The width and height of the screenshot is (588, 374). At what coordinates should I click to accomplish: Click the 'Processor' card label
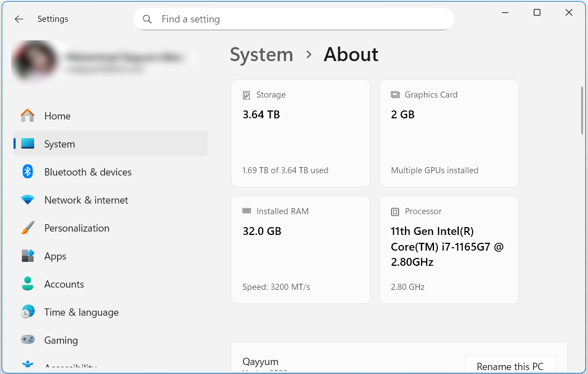[x=423, y=211]
